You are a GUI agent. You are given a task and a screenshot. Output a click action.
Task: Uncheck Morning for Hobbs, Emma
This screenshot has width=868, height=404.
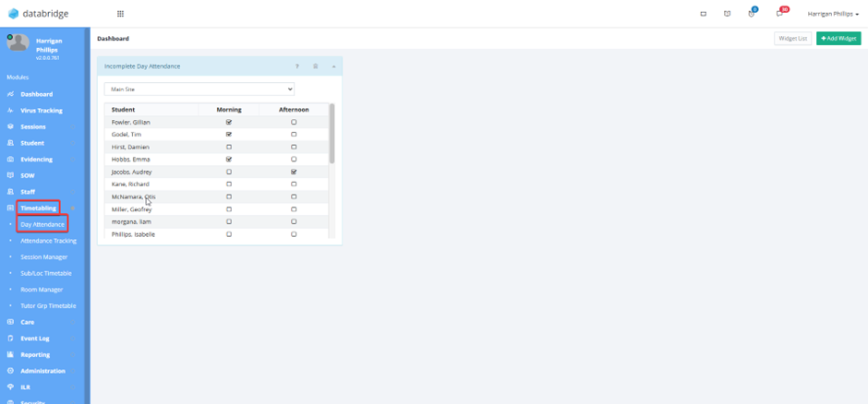[x=229, y=160]
